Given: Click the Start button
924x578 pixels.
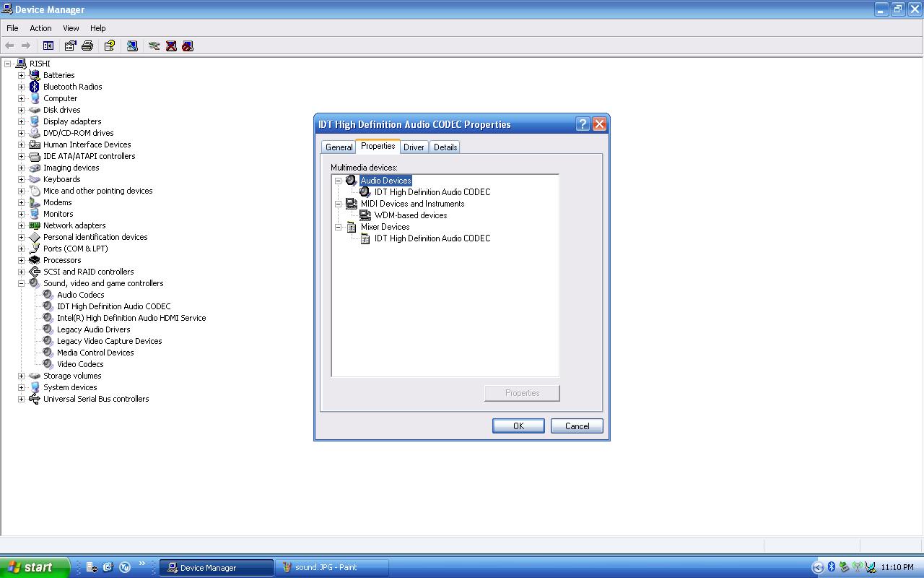Looking at the screenshot, I should 34,567.
